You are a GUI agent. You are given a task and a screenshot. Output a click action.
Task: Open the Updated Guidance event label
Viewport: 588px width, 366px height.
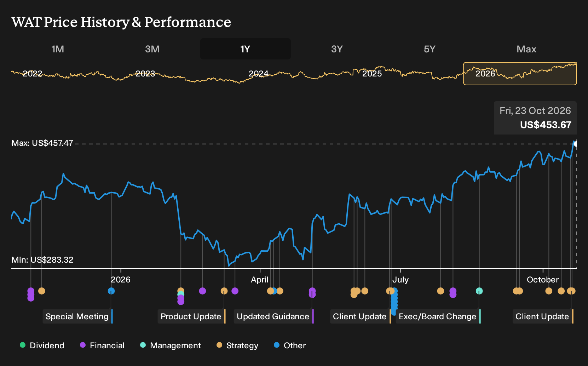tap(273, 316)
